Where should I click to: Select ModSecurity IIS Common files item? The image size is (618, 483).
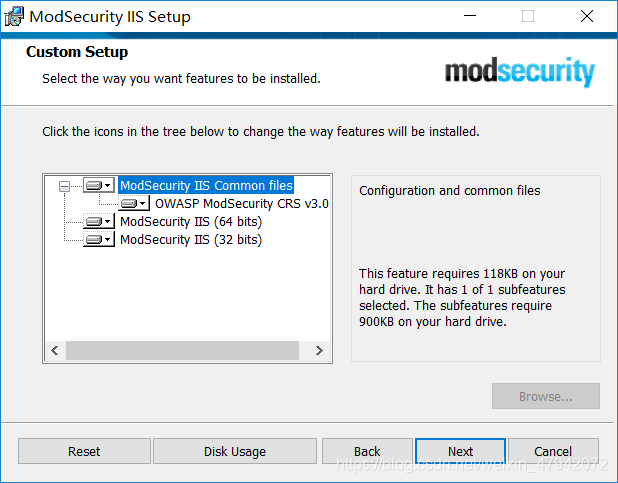pos(206,185)
